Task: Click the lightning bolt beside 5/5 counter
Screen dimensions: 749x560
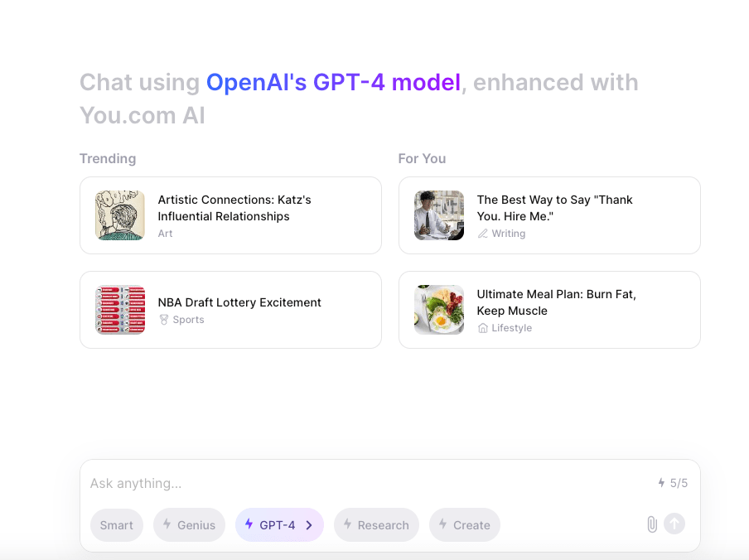Action: pyautogui.click(x=661, y=482)
